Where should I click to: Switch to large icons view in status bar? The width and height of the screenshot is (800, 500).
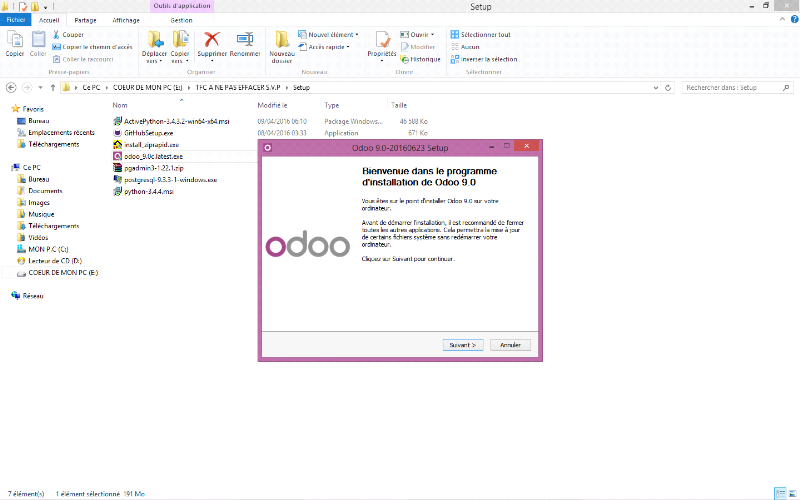pos(792,493)
